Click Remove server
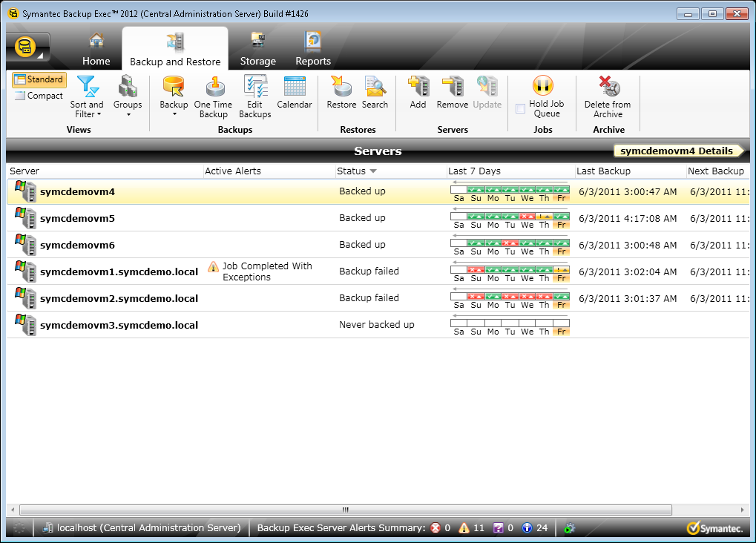 [453, 93]
